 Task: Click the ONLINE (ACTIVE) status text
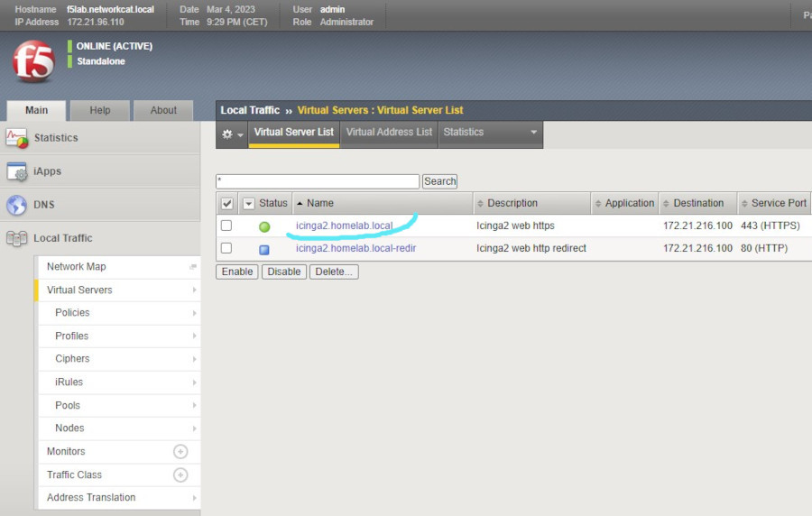pyautogui.click(x=115, y=46)
